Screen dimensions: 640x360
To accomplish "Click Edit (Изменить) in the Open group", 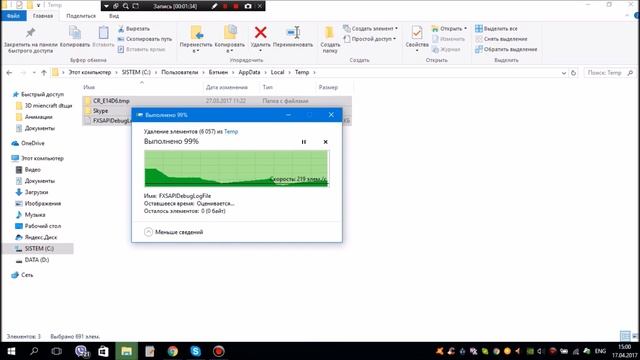I will pos(448,39).
